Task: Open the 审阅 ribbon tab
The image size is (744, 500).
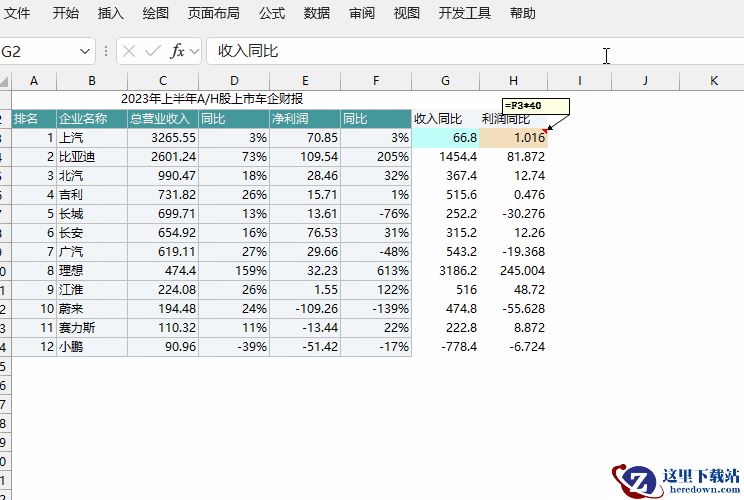Action: point(362,13)
